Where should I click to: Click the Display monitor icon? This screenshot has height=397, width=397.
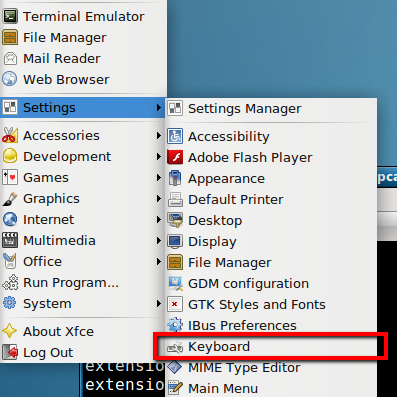pos(175,241)
